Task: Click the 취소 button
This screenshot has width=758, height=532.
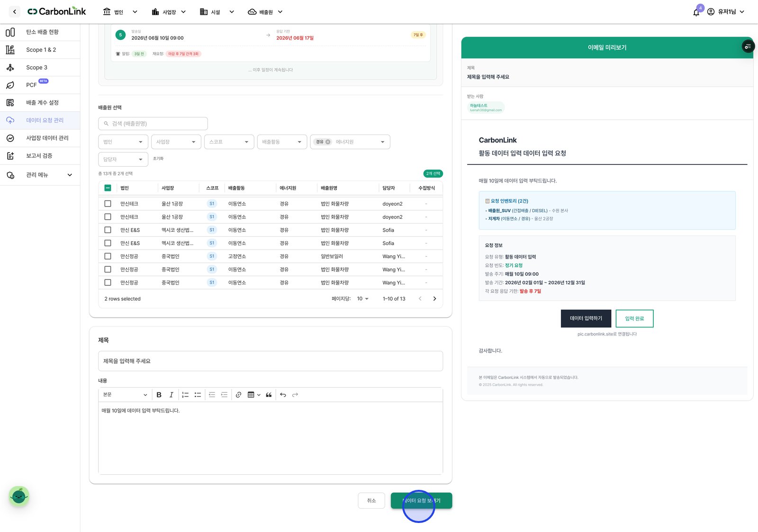Action: tap(371, 501)
